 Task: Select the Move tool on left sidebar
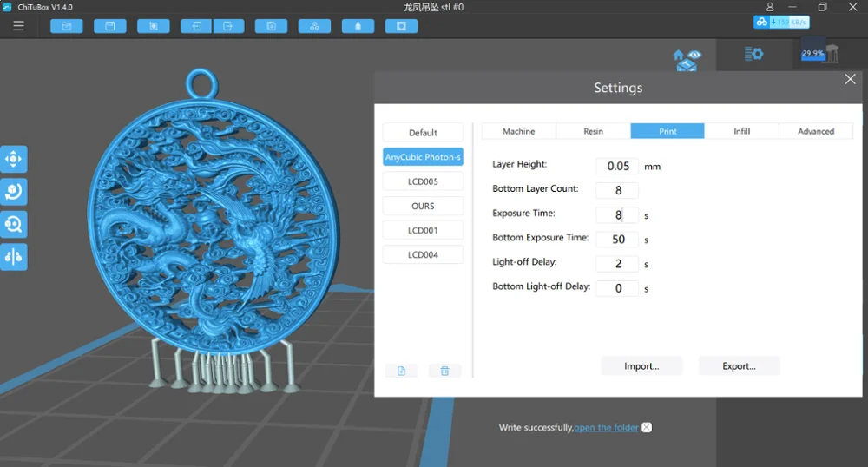click(x=14, y=160)
